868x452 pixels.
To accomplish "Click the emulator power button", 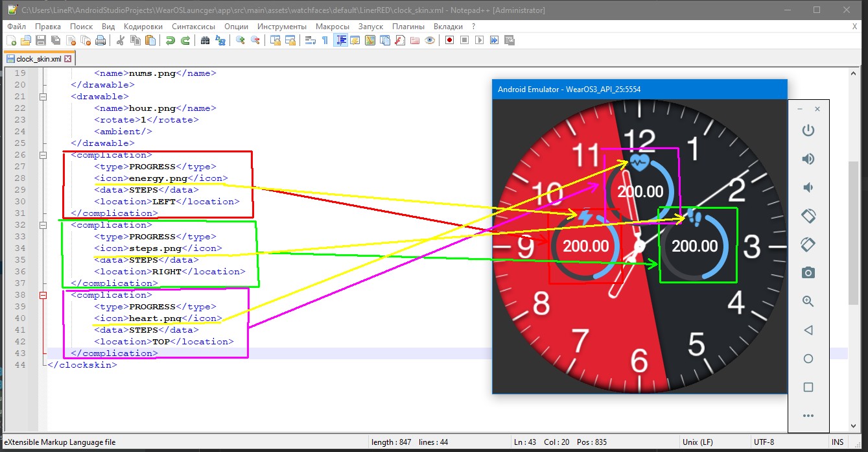I will [x=808, y=130].
